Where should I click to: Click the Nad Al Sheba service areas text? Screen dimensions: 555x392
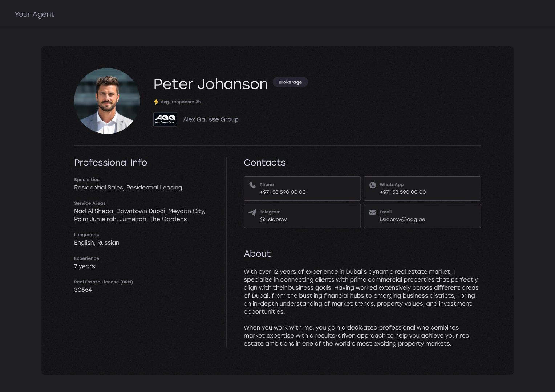140,215
